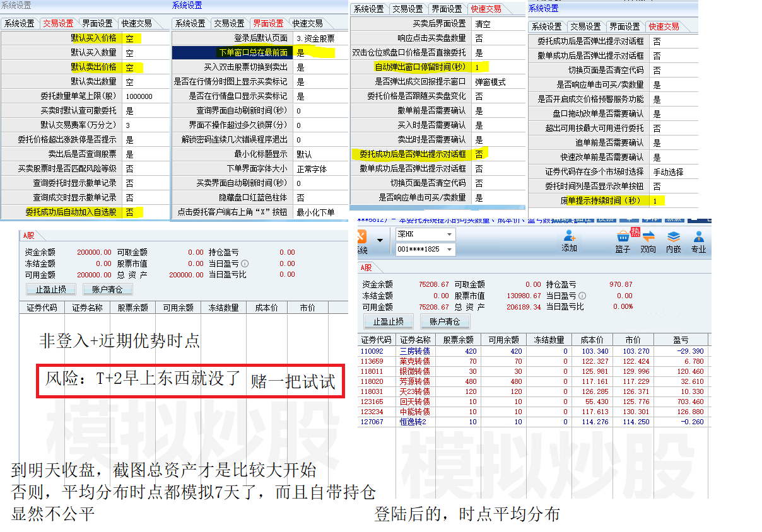762x532 pixels.
Task: Open the A股 tab above the 75208.67 balance
Action: tap(366, 267)
